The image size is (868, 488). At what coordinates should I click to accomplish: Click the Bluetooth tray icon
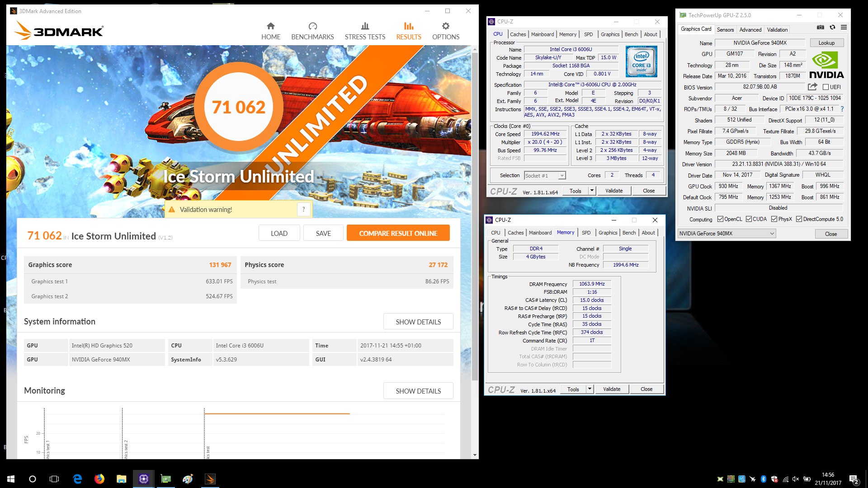pos(764,479)
